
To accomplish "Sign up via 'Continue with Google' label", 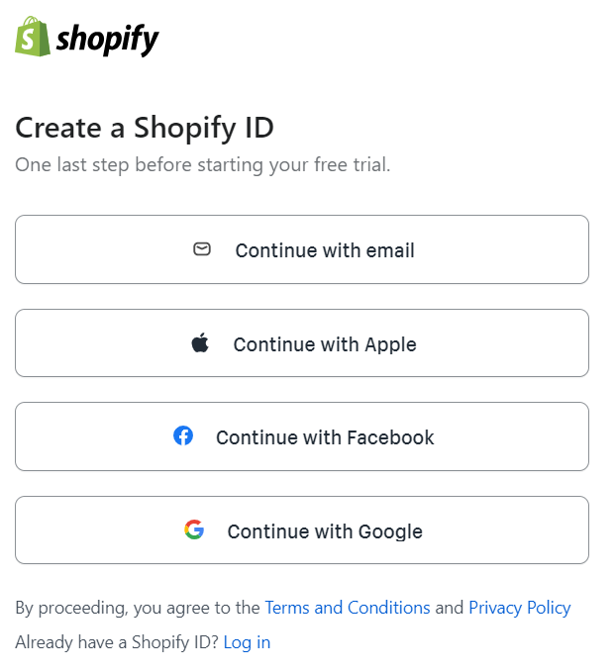I will 325,531.
